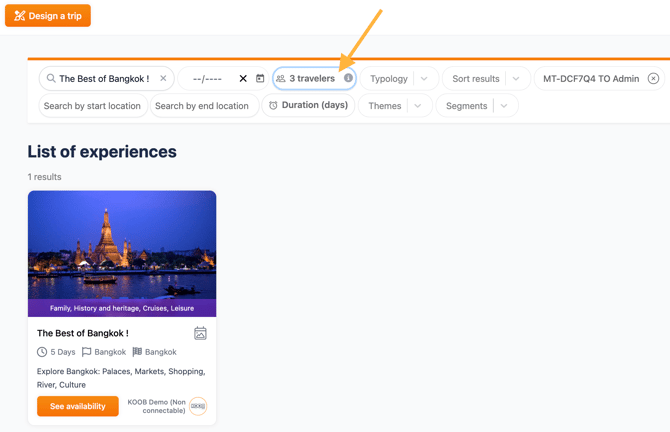Expand the Typology dropdown
Viewport: 670px width, 432px height.
424,79
